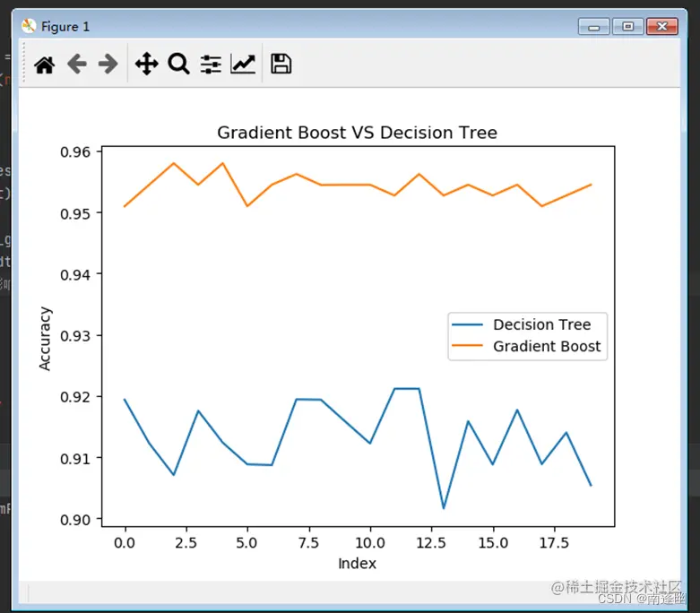Click the 0.91 y-axis tick label
The height and width of the screenshot is (613, 700).
tap(75, 459)
